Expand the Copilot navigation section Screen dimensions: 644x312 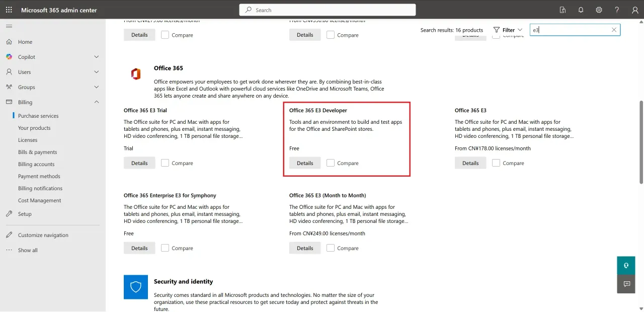point(97,57)
